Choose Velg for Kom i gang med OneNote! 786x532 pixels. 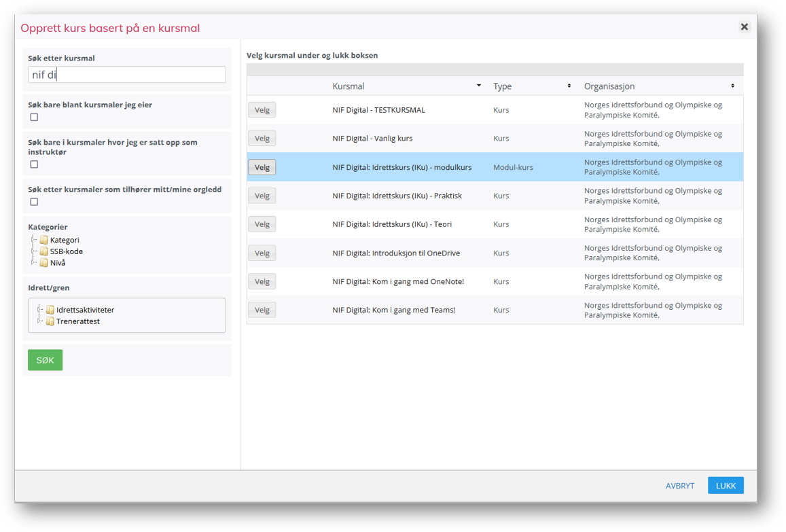pyautogui.click(x=262, y=281)
